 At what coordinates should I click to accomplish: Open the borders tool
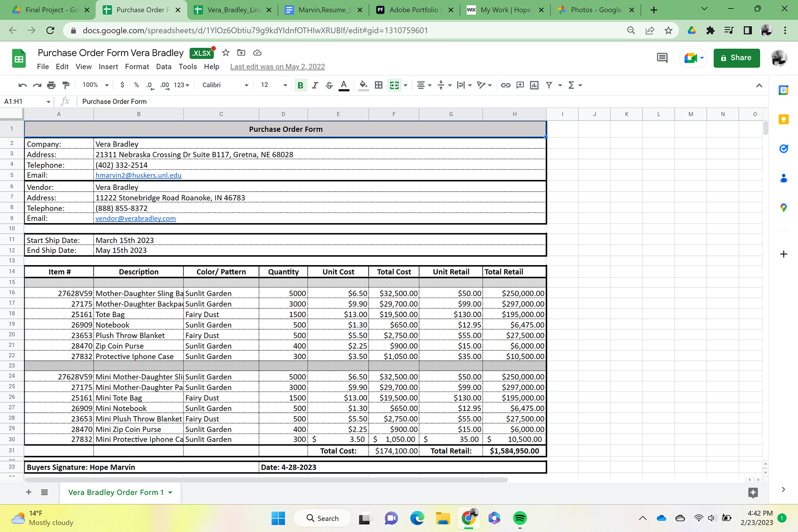[x=379, y=85]
